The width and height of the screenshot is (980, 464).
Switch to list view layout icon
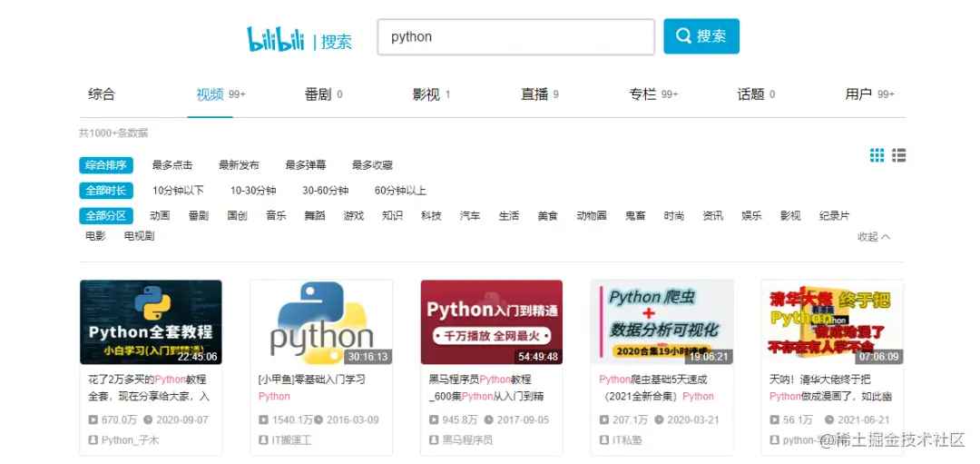[x=898, y=155]
